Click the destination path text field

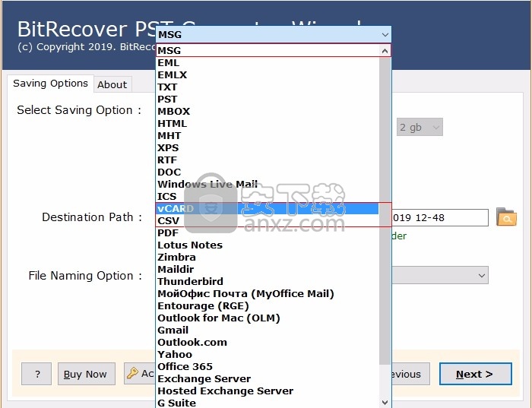tap(440, 218)
